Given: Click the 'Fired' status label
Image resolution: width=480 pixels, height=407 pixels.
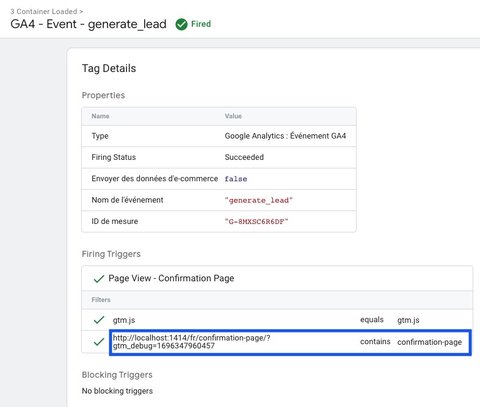Looking at the screenshot, I should [201, 24].
